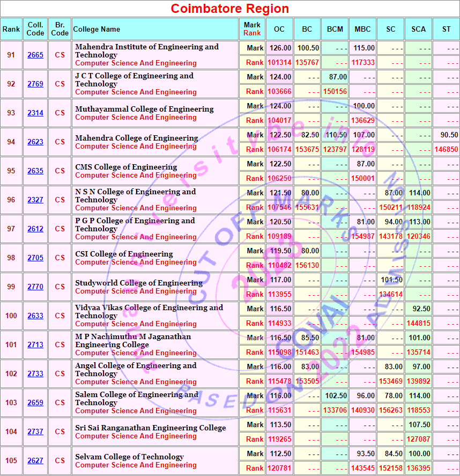
Task: Select the MBC column header
Action: tap(363, 29)
